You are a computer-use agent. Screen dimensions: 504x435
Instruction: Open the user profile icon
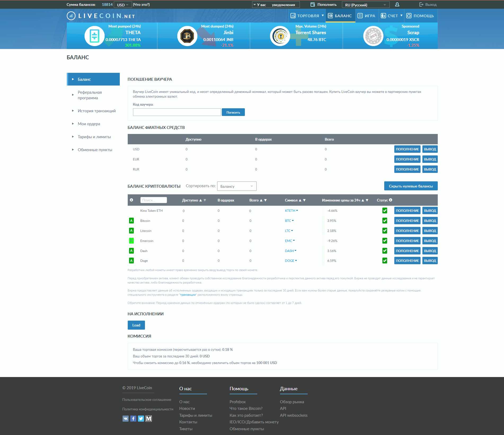point(397,5)
